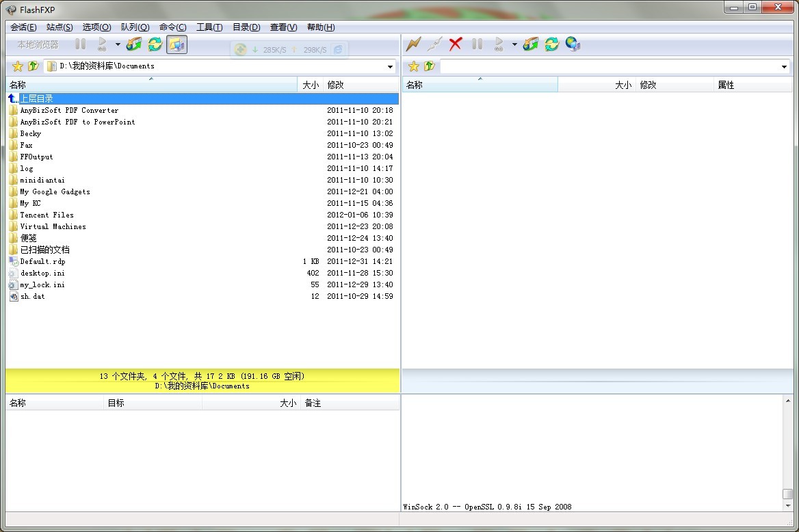Screen dimensions: 799x532
Task: Expand the remote path dropdown arrow
Action: (784, 66)
